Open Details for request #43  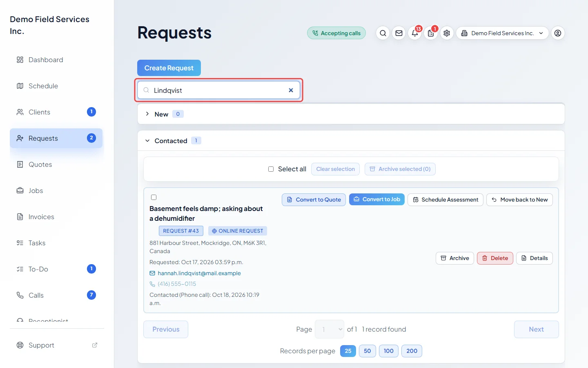click(535, 258)
